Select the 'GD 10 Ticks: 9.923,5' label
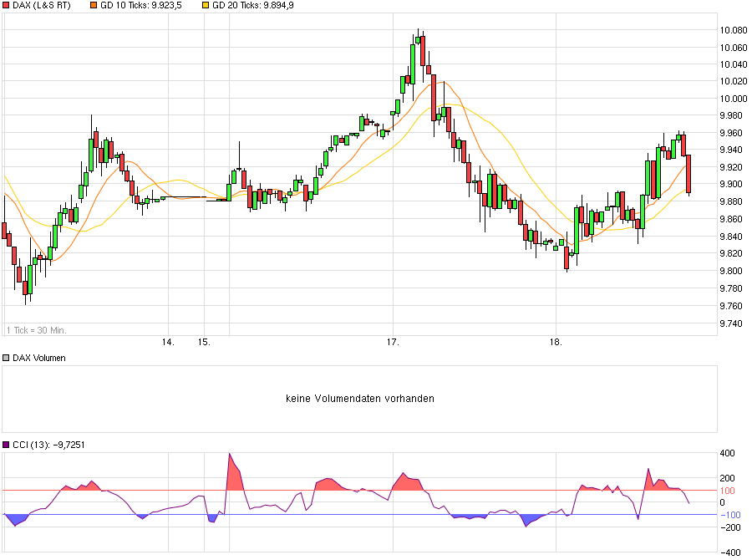 point(141,5)
